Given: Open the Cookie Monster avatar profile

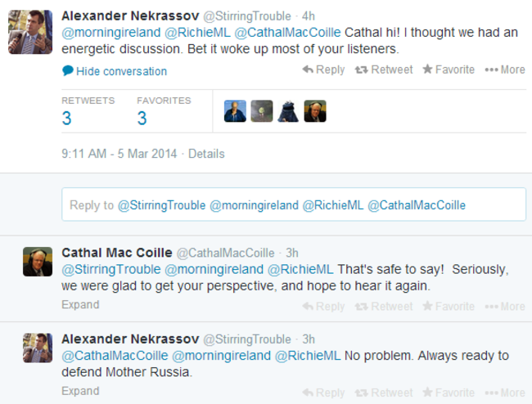Looking at the screenshot, I should (288, 111).
